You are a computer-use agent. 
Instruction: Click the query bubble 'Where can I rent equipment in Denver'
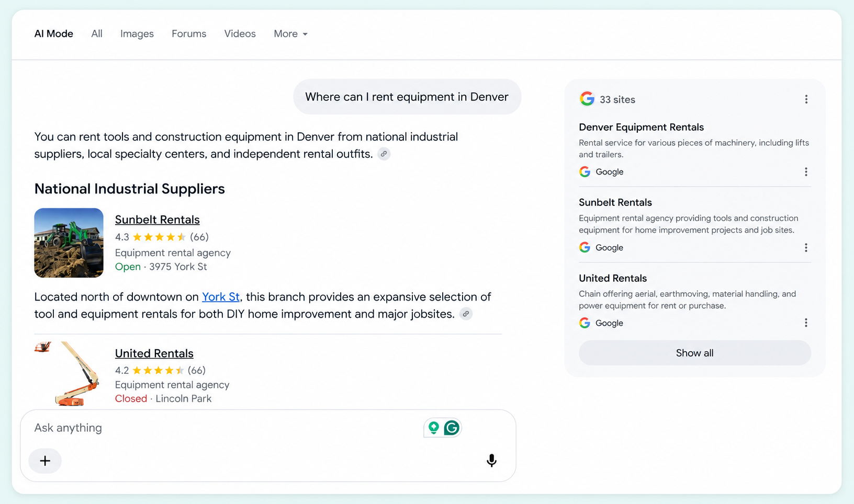tap(407, 97)
